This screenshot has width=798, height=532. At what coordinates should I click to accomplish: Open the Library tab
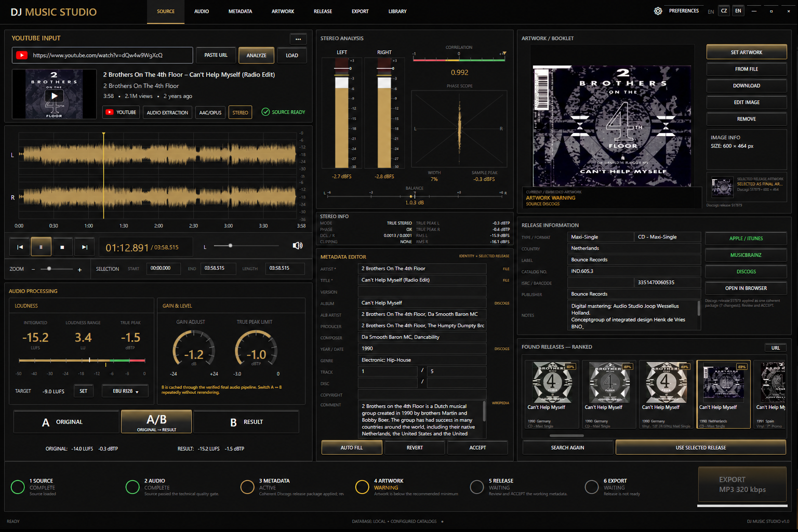(397, 11)
